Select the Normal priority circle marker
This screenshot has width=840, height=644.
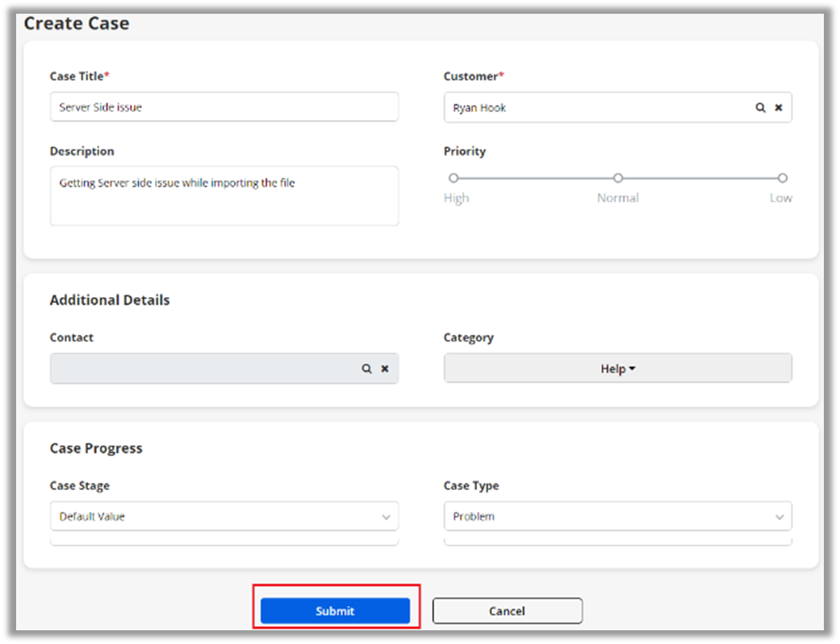point(618,178)
